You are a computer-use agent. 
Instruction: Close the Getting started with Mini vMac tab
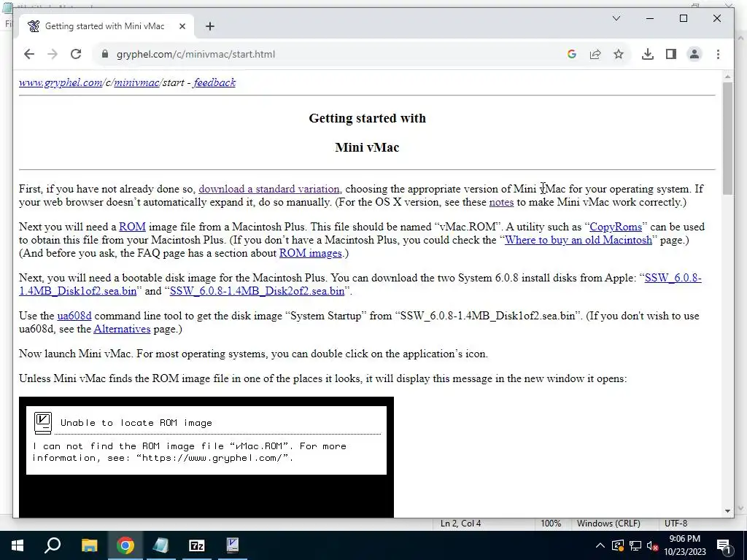click(x=182, y=27)
